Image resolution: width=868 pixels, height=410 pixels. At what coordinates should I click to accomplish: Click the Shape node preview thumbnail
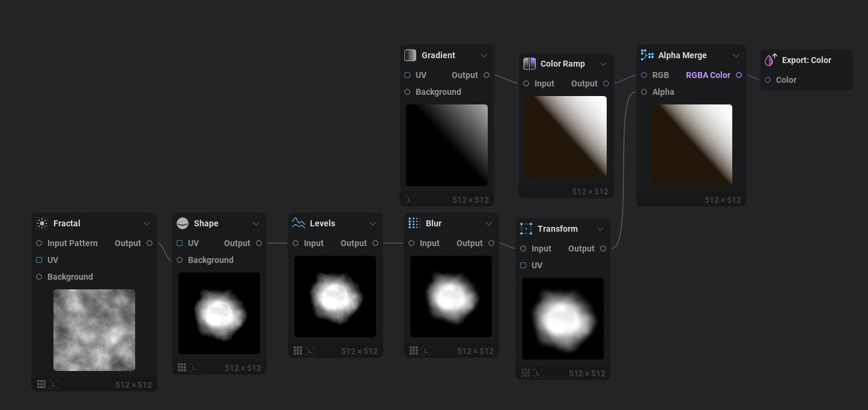tap(219, 313)
